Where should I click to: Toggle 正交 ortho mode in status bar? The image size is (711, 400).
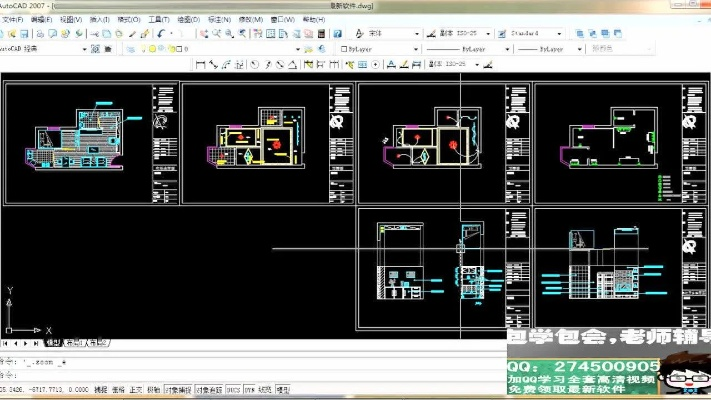point(135,390)
